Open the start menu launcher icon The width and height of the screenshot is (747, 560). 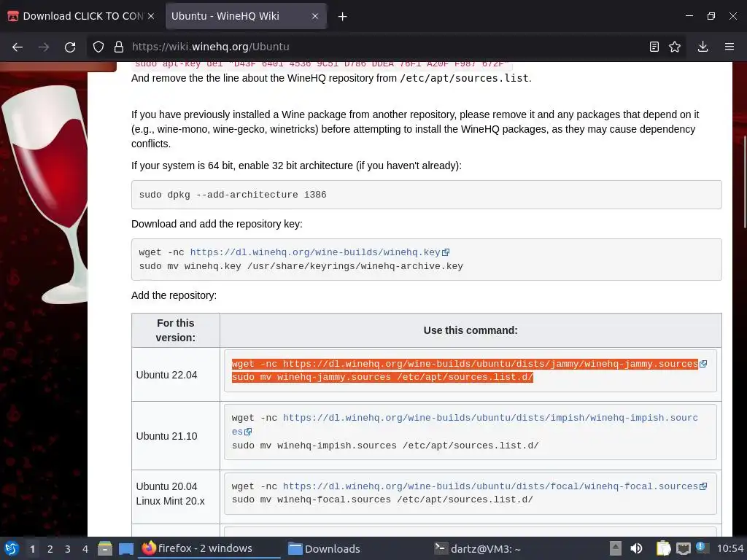point(12,548)
